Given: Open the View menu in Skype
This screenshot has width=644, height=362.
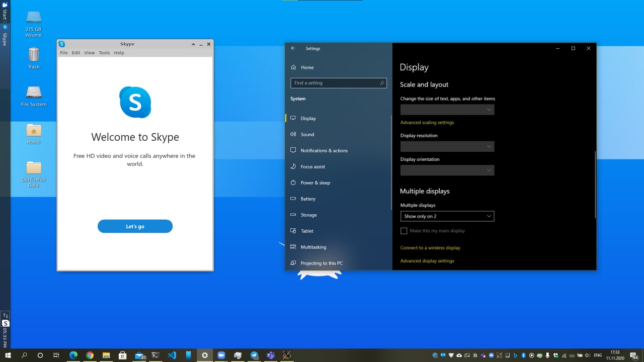Looking at the screenshot, I should point(90,53).
